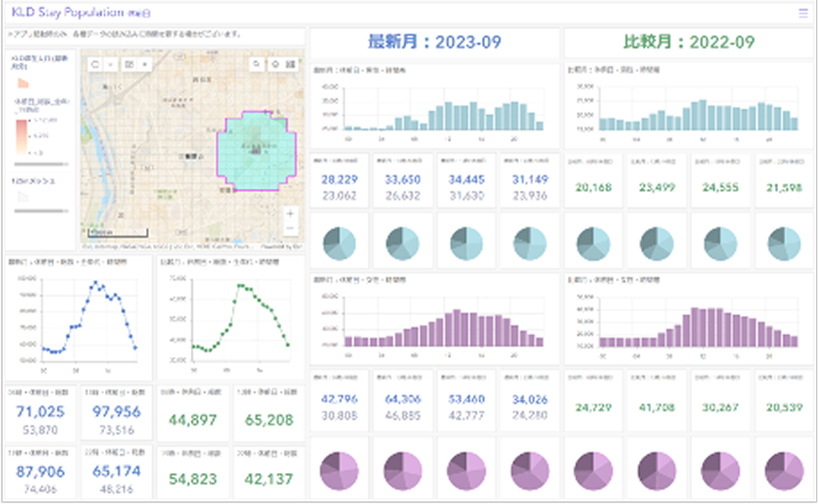
Task: Select the green 65,208 indicator card
Action: pos(269,413)
